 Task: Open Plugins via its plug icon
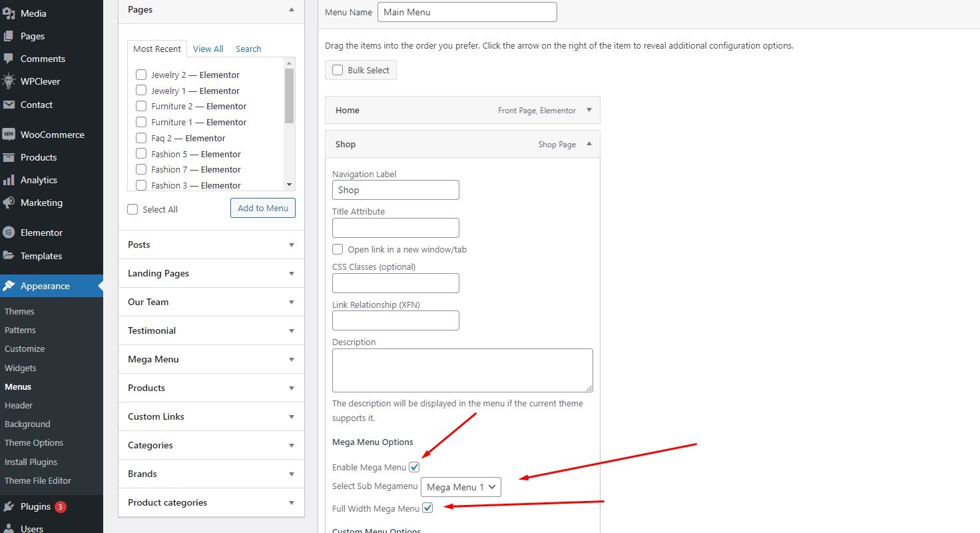click(x=9, y=506)
